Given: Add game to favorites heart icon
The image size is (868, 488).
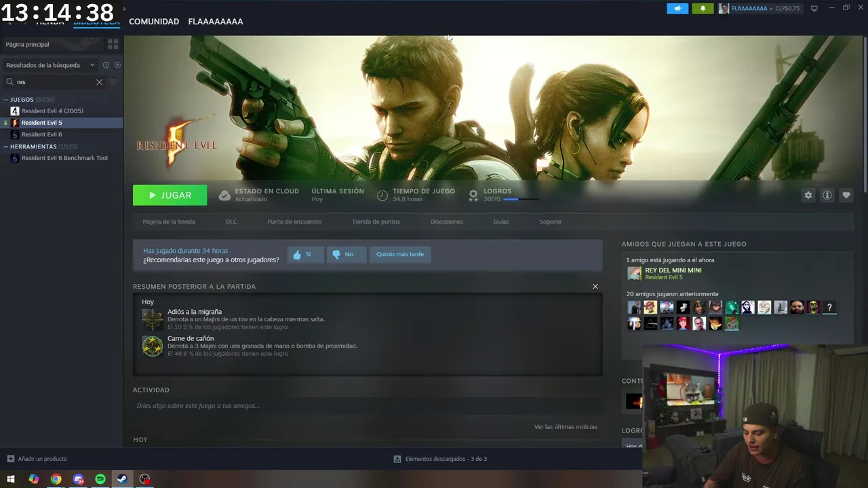Looking at the screenshot, I should (846, 195).
